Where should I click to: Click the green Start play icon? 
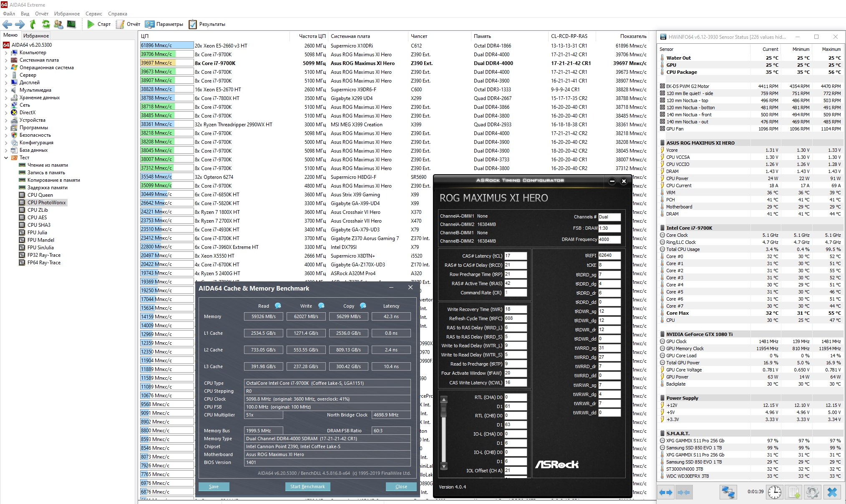91,24
